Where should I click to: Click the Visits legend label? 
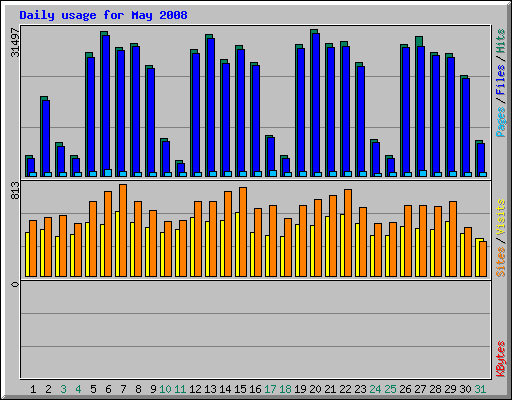(500, 217)
